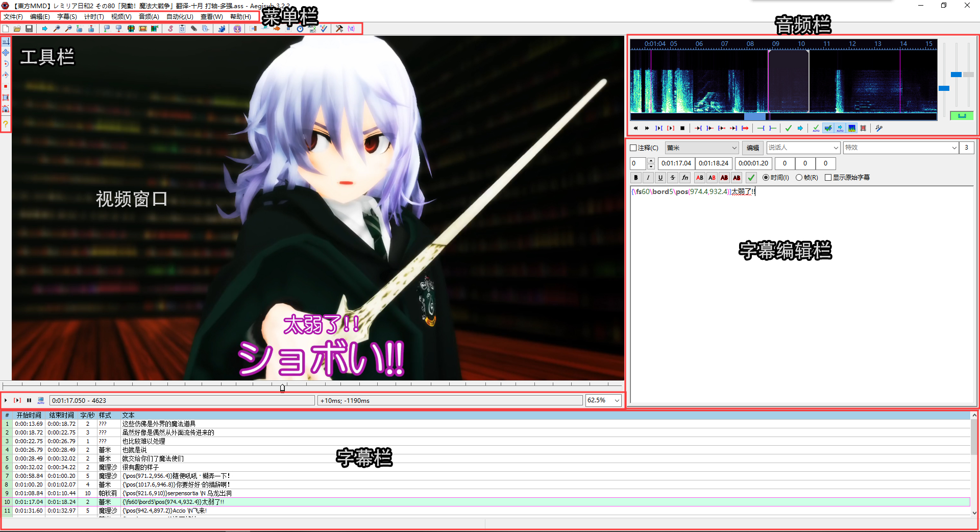Click the video seek bar handle
This screenshot has height=532, width=980.
282,388
